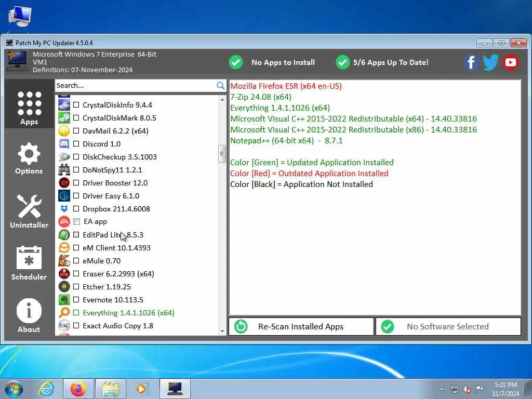Check the Everything 1.4.1.1026 checkbox
The height and width of the screenshot is (399, 532).
point(76,312)
